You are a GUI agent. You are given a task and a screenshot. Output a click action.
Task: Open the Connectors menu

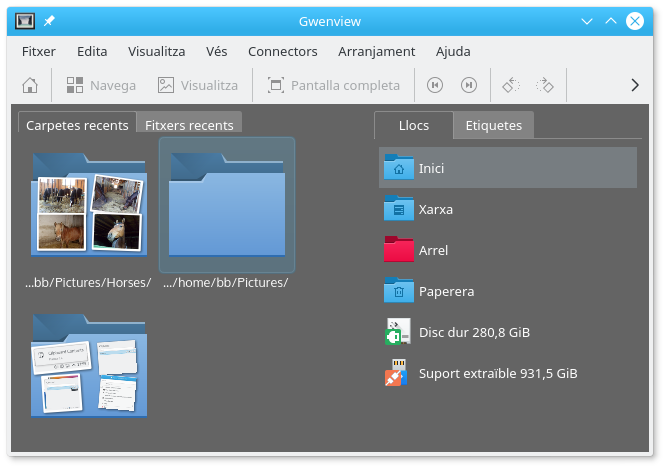click(x=282, y=51)
